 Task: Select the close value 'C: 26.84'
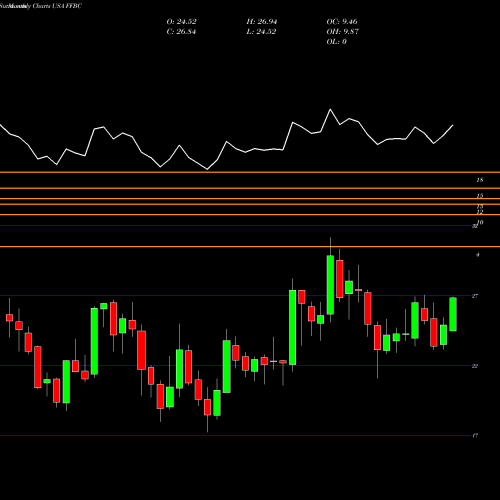tap(181, 32)
